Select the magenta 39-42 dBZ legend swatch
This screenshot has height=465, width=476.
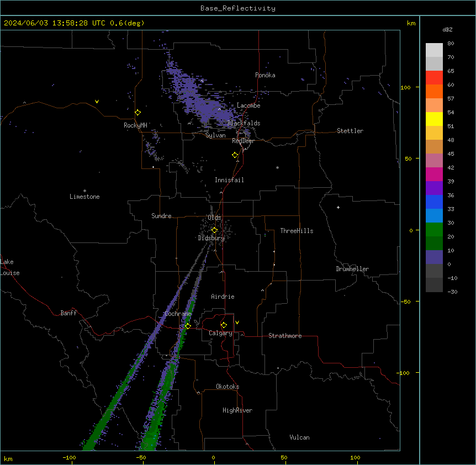(434, 174)
